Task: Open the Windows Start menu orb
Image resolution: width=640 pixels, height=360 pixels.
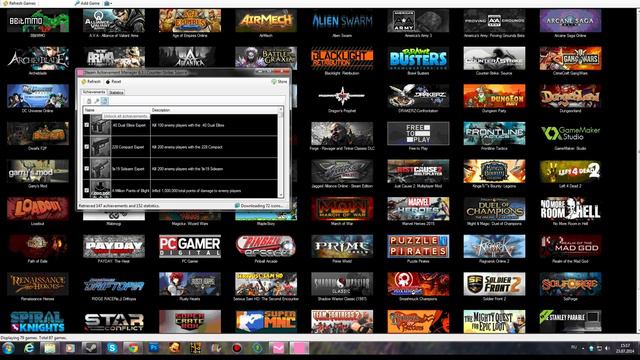Action: [x=8, y=348]
